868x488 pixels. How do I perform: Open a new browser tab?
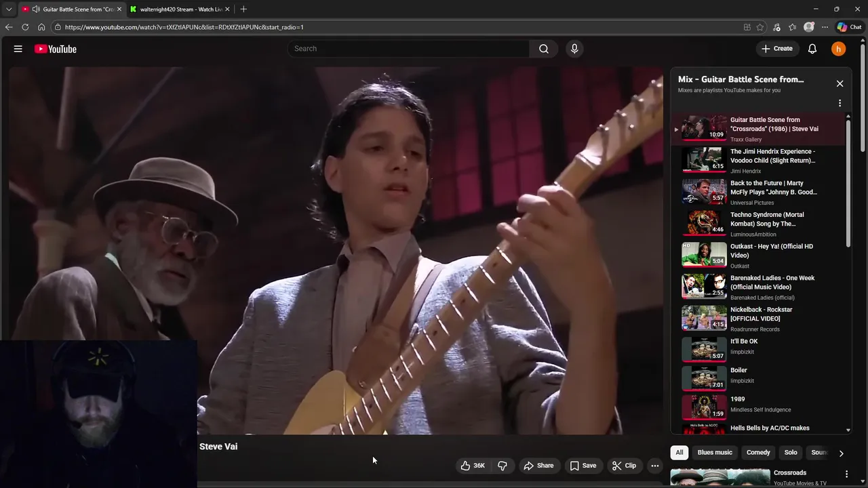pyautogui.click(x=243, y=9)
